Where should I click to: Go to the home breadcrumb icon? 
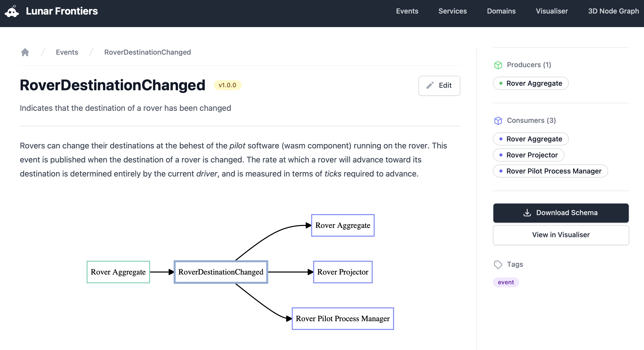[25, 52]
